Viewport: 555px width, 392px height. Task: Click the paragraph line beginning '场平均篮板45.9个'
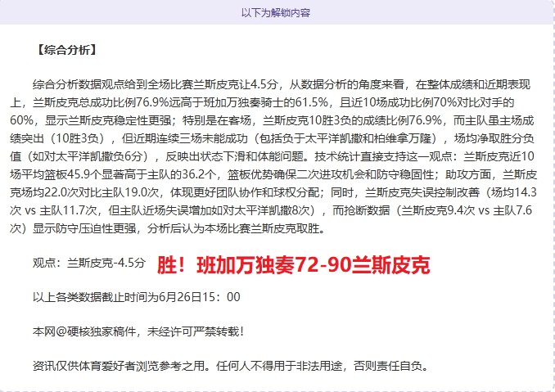pos(273,174)
